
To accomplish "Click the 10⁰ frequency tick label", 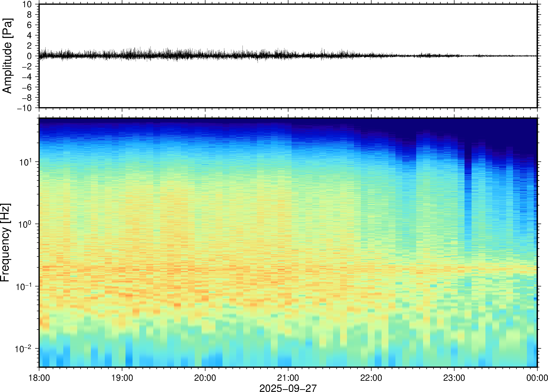I will pyautogui.click(x=25, y=224).
